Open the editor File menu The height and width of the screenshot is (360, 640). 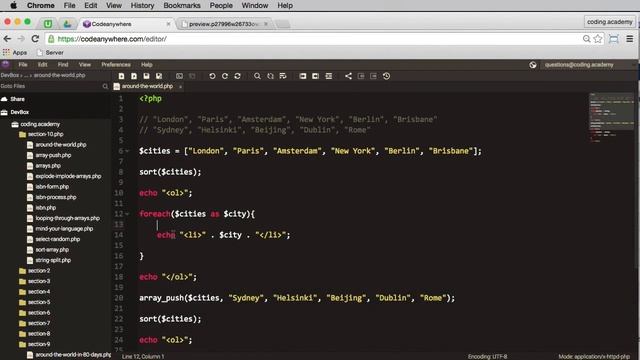pyautogui.click(x=23, y=64)
